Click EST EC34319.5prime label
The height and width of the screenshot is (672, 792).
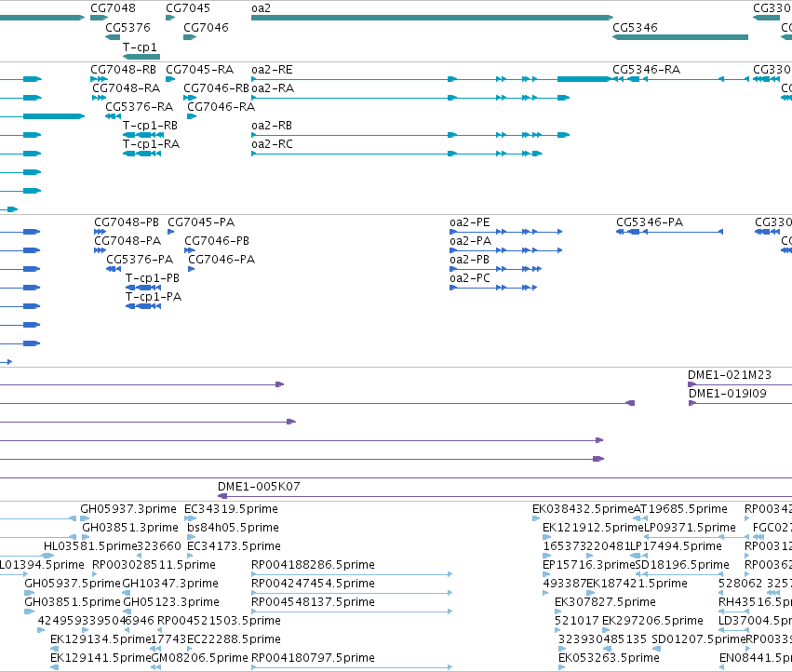(x=231, y=509)
